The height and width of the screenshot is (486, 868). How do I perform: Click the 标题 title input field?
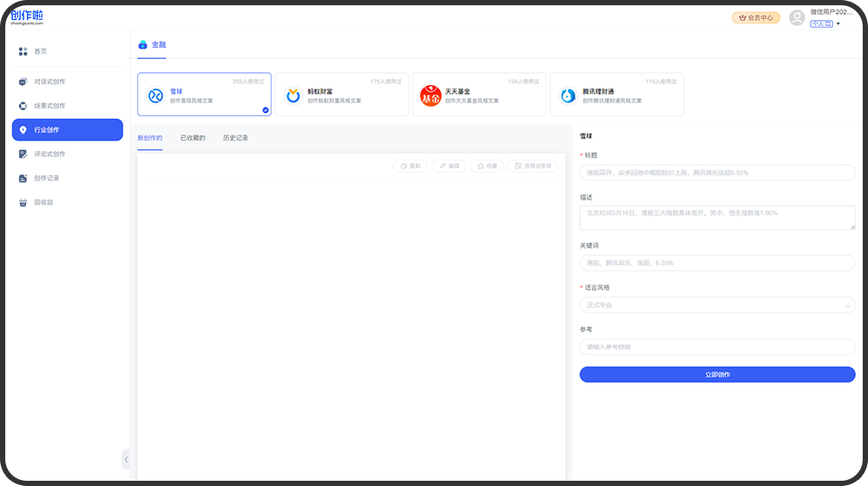[717, 173]
